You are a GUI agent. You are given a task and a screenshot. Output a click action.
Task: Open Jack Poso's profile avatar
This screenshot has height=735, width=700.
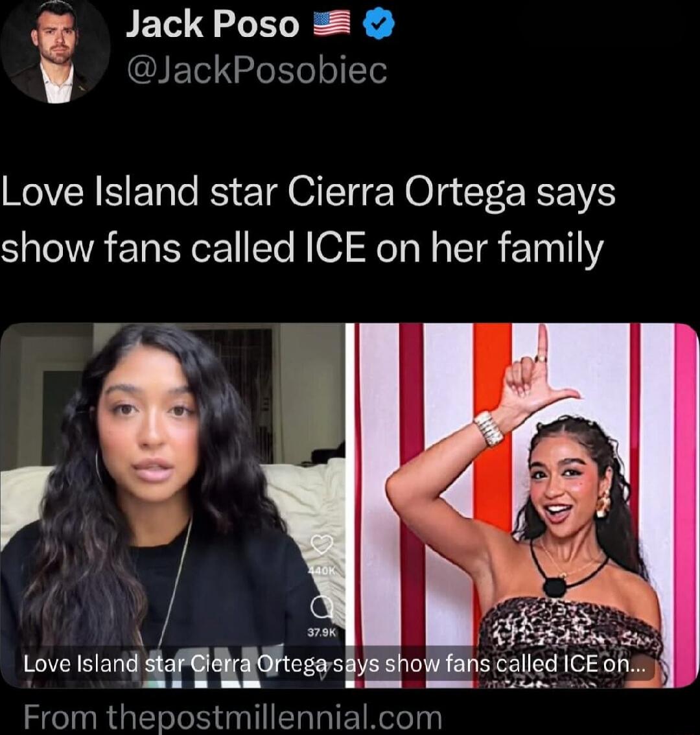pos(55,51)
